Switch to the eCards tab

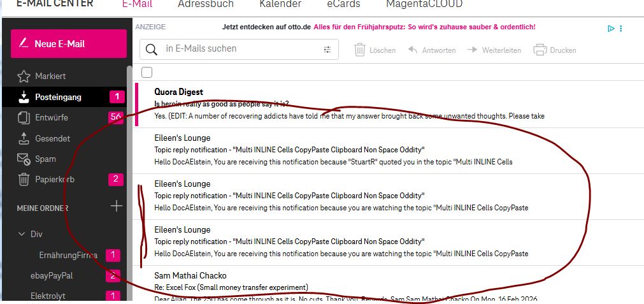[344, 4]
